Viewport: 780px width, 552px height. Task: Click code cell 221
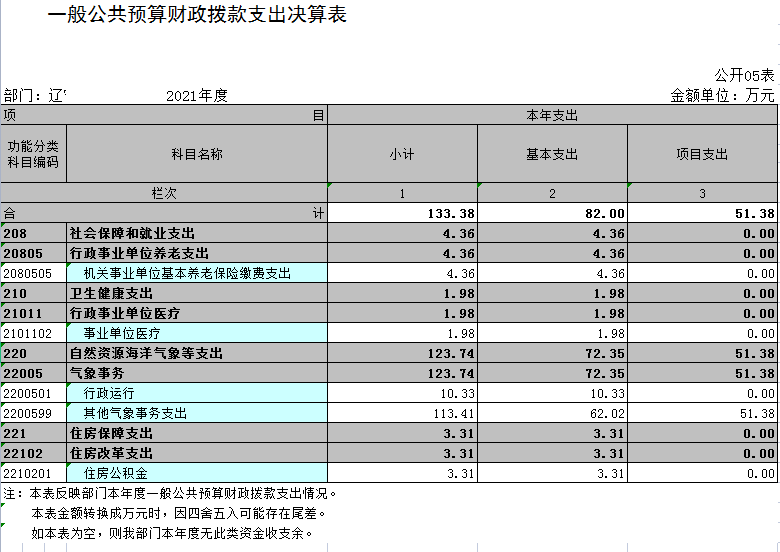coord(33,433)
